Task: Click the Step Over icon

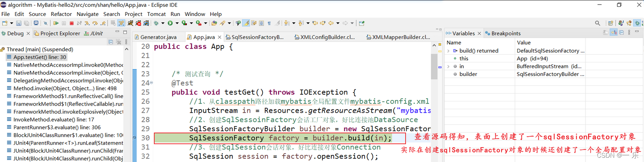Action: [x=95, y=23]
